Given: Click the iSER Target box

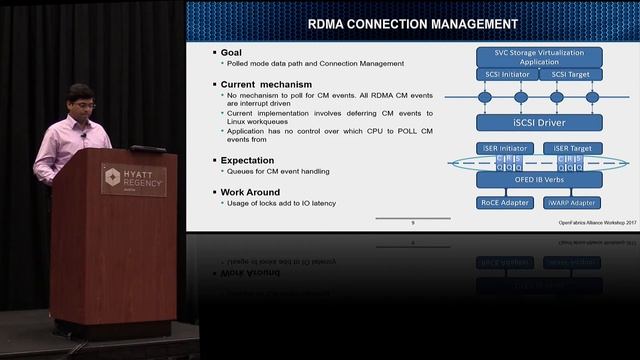Looking at the screenshot, I should coord(572,148).
